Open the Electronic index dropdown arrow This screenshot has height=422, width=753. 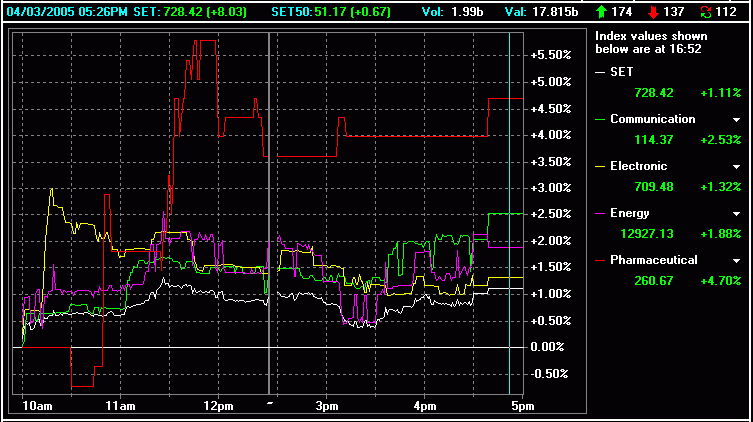click(736, 167)
